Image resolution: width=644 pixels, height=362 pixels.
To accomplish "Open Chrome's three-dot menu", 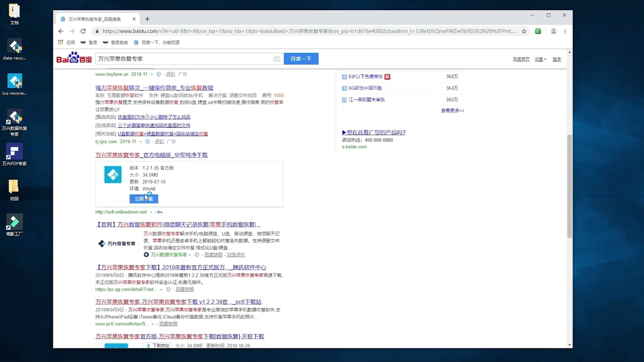I will 565,31.
